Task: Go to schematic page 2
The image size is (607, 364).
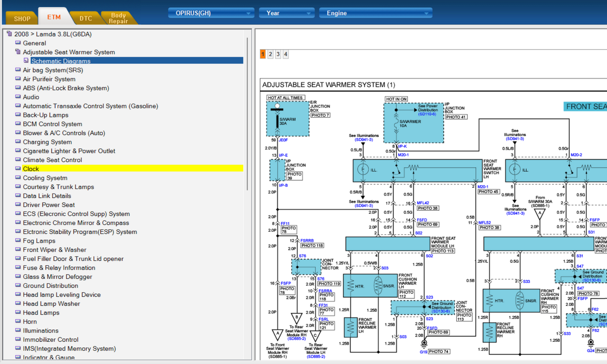Action: [271, 54]
